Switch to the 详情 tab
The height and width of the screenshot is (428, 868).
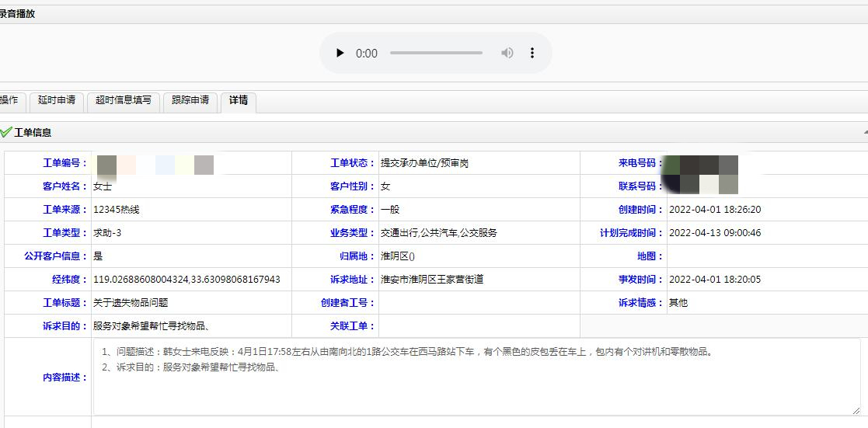click(x=239, y=101)
